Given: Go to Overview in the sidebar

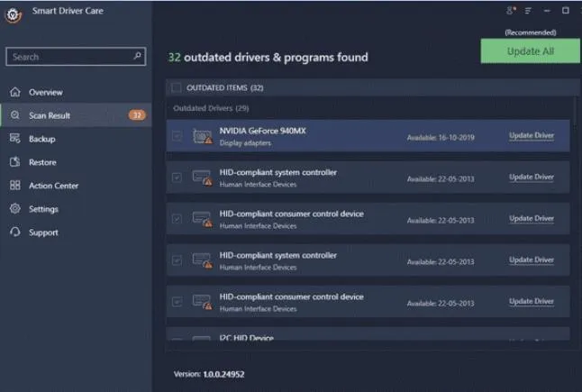Looking at the screenshot, I should coord(45,92).
